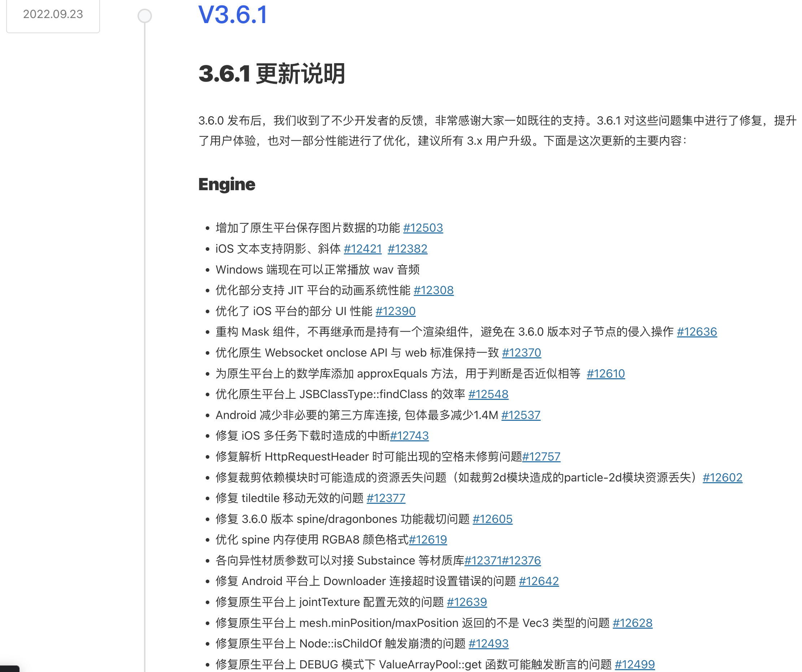Open iOS download interruption link #12743
Image resolution: width=802 pixels, height=672 pixels.
coord(409,436)
